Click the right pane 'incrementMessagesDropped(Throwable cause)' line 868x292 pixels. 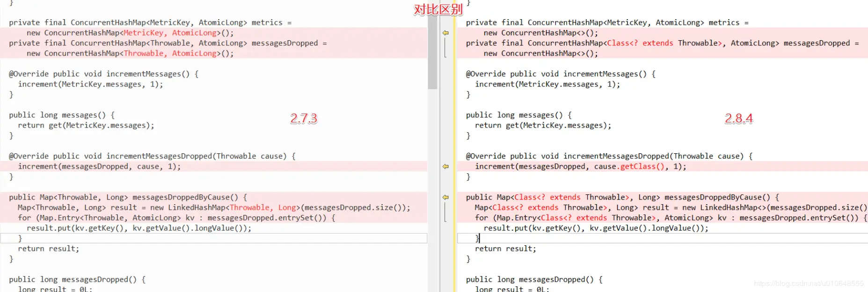click(609, 156)
